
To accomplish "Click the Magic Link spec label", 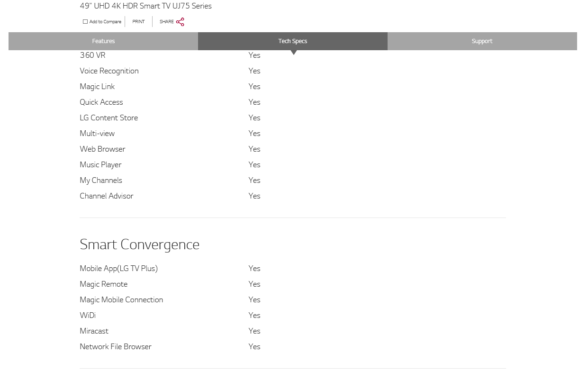I will coord(97,87).
